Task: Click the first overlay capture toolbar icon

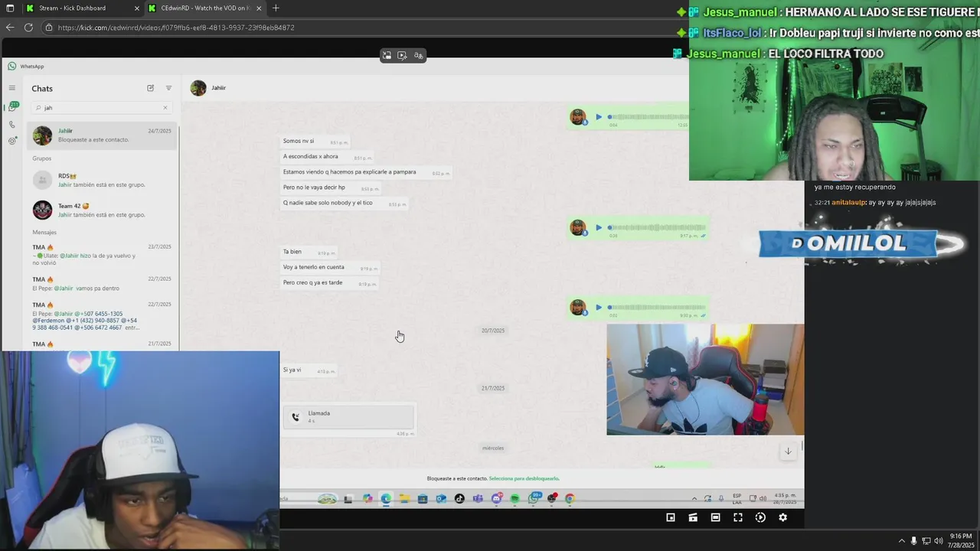Action: pos(387,55)
